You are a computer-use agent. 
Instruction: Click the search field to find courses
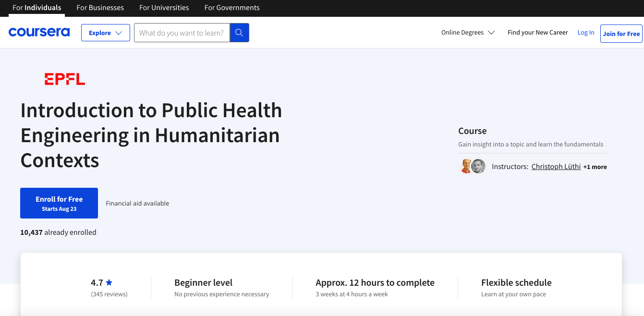tap(182, 33)
